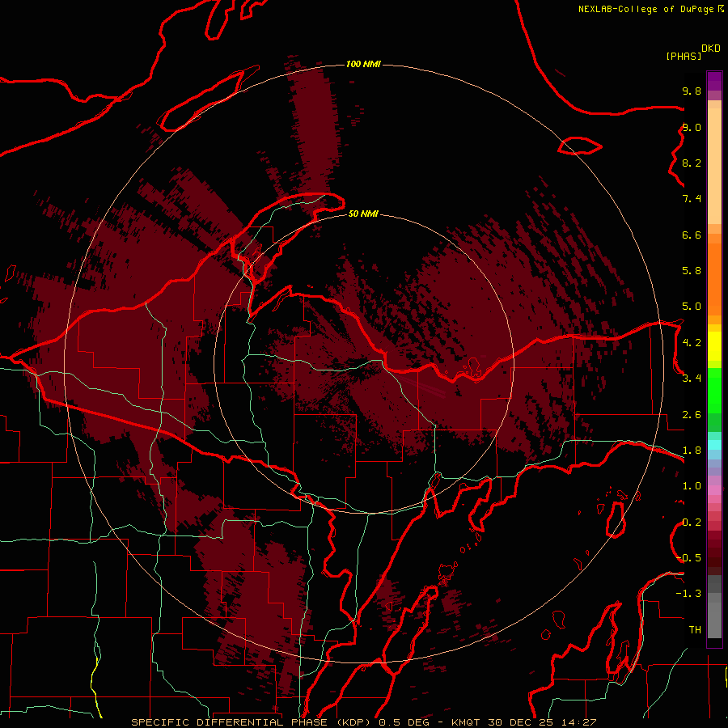Click the 9.0 scale value
The height and width of the screenshot is (728, 728).
[x=692, y=127]
